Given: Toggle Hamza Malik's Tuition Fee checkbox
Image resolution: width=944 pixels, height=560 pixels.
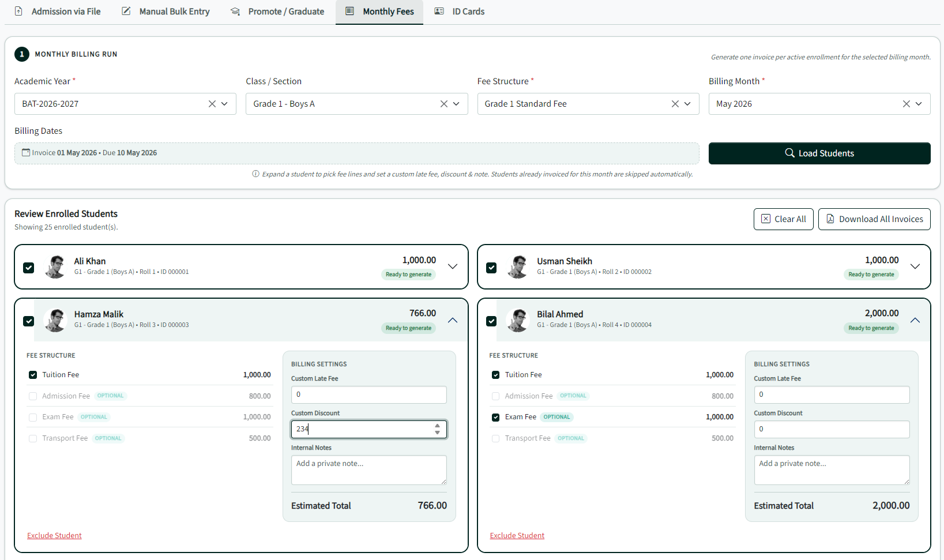Looking at the screenshot, I should click(33, 375).
